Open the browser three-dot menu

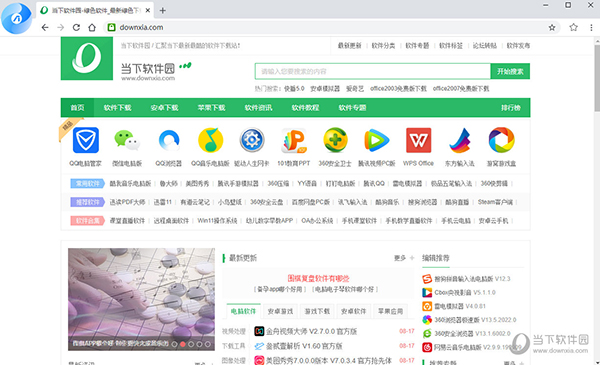(591, 27)
